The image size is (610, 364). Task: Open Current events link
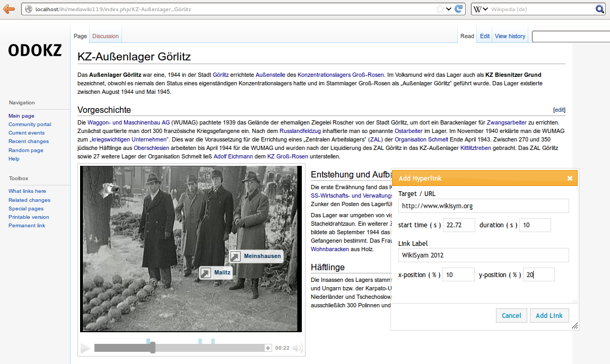27,133
